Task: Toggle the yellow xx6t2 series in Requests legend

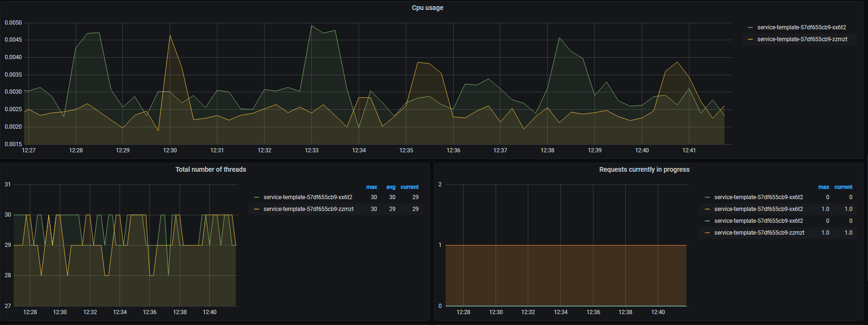Action: (x=758, y=209)
